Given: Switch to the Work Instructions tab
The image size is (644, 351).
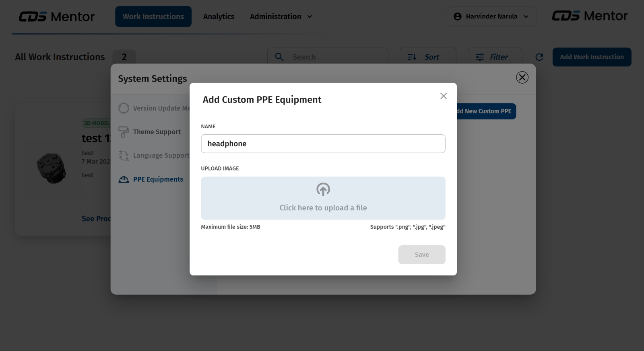Looking at the screenshot, I should coord(153,16).
